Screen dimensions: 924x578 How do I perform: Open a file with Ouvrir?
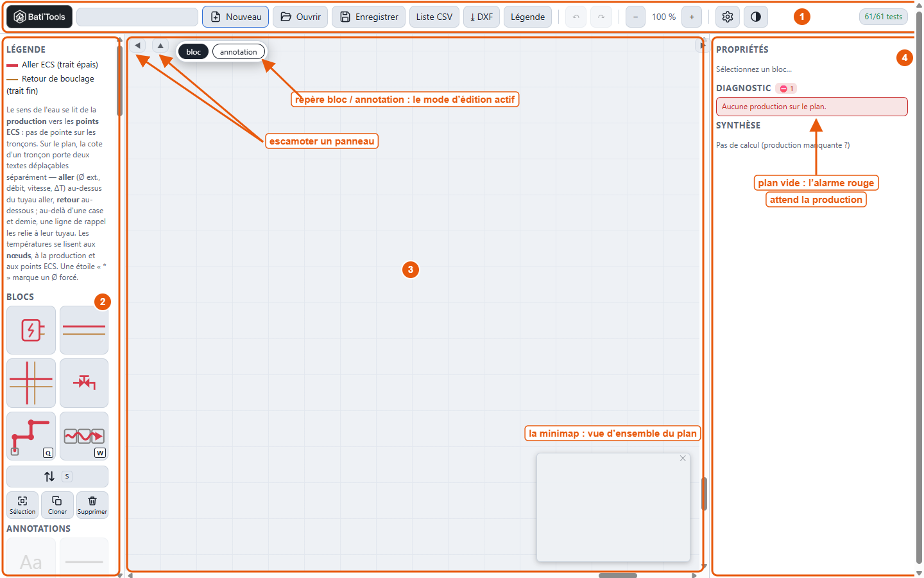(x=300, y=17)
